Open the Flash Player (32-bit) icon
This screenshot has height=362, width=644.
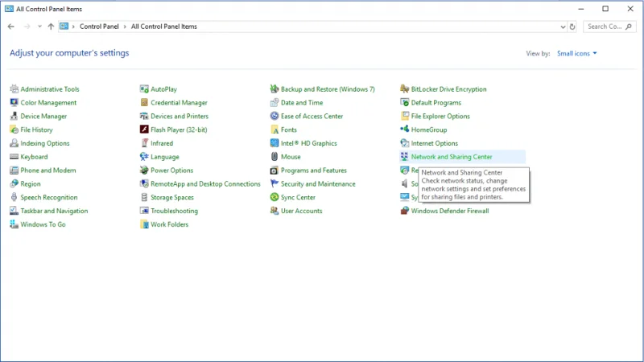144,130
